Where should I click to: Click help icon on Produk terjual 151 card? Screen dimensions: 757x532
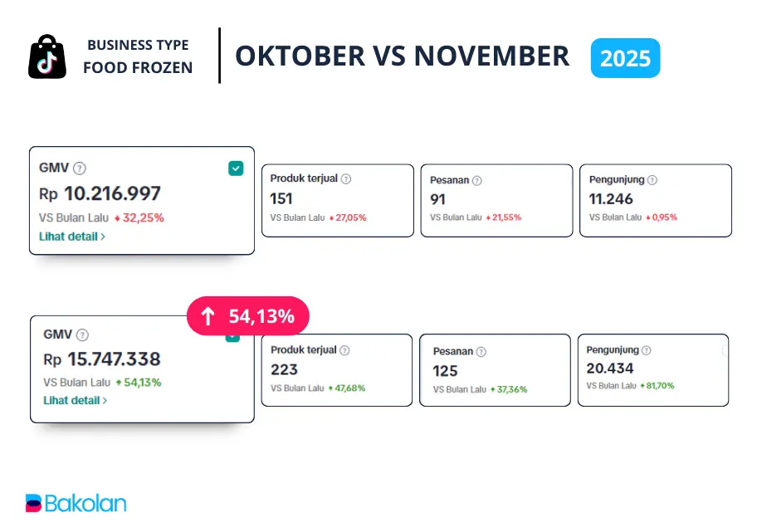click(x=346, y=178)
